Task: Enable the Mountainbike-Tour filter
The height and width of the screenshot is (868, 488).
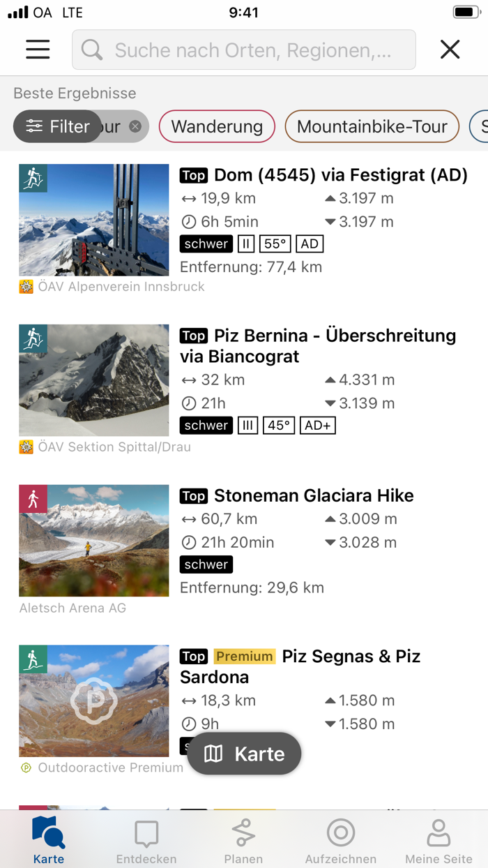Action: pos(372,126)
